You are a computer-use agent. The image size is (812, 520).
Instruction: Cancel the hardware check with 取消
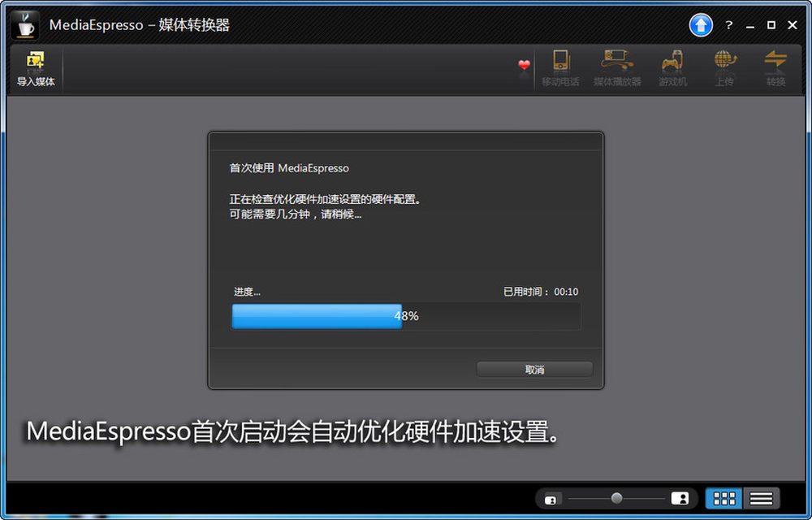[534, 370]
